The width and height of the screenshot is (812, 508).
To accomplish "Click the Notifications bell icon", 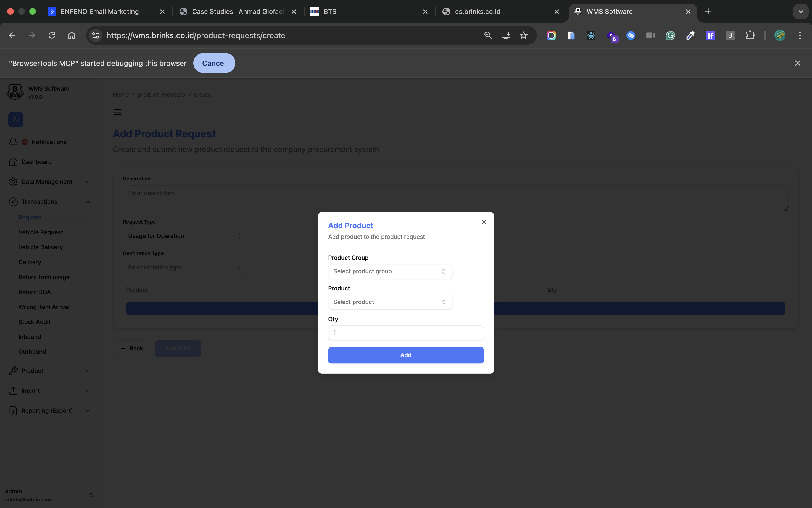I will [x=13, y=142].
